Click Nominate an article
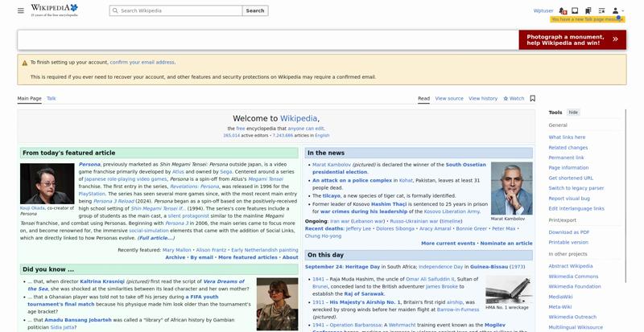644x332 pixels. (506, 244)
